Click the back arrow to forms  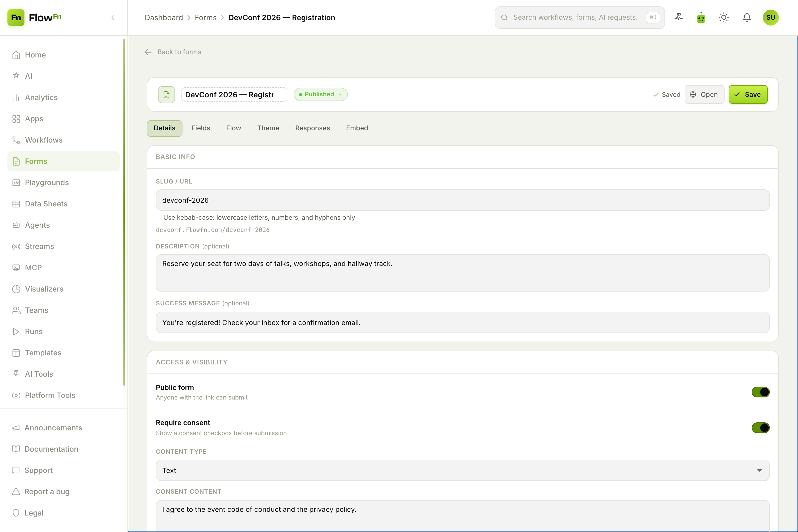[148, 52]
